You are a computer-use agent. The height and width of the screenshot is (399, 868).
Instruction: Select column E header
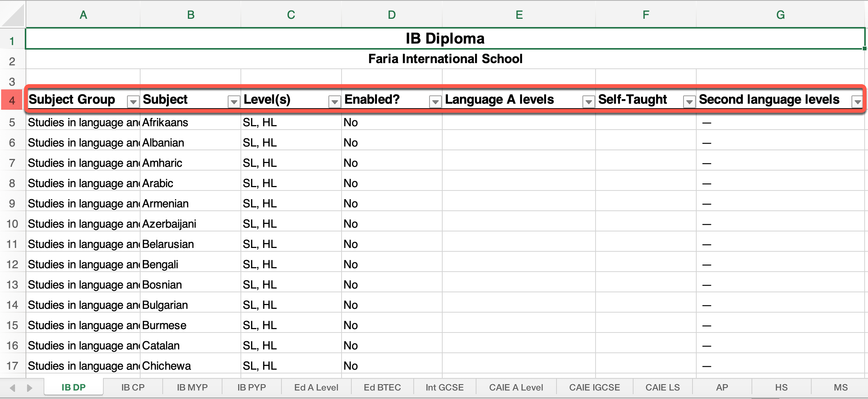click(519, 15)
